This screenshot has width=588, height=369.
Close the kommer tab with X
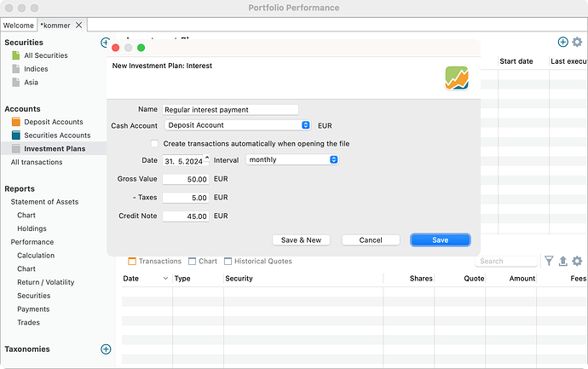pos(78,25)
